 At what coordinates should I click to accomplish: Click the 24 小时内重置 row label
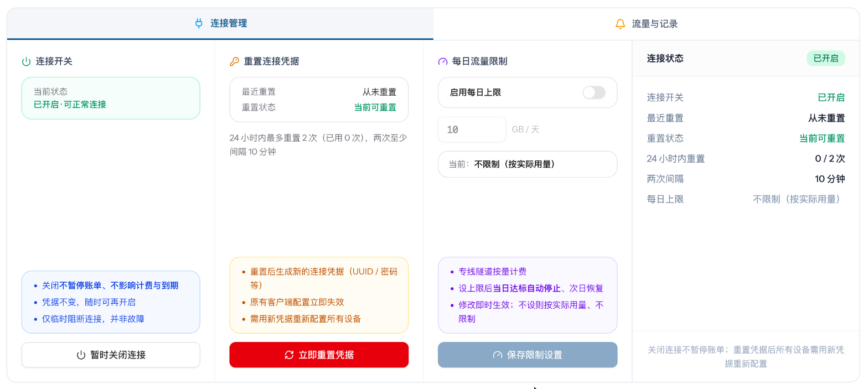click(x=676, y=159)
